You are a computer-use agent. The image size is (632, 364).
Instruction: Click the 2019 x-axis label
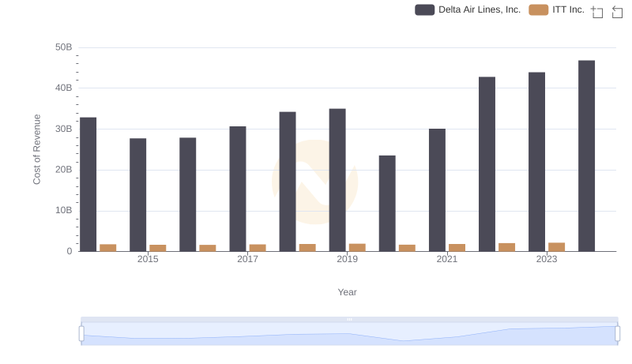(x=347, y=259)
